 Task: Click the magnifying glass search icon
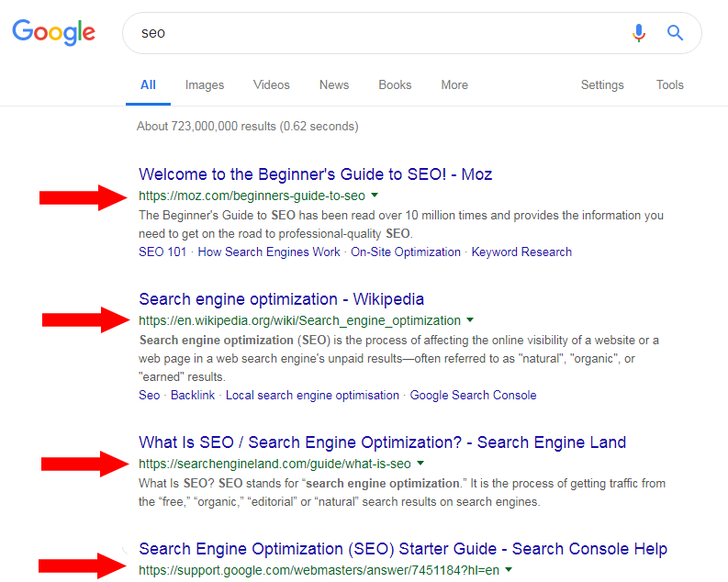[x=675, y=33]
